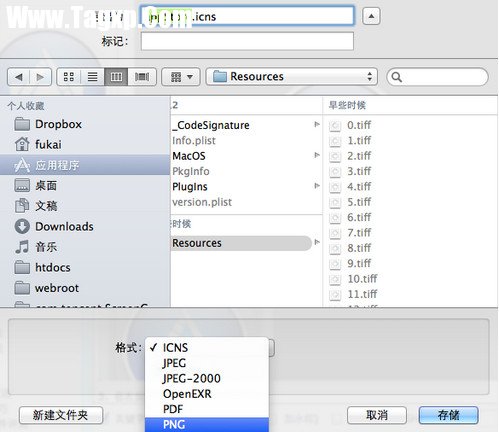Screen dimensions: 499x432
Task: Click the 5.tiff file icon
Action: tap(335, 202)
